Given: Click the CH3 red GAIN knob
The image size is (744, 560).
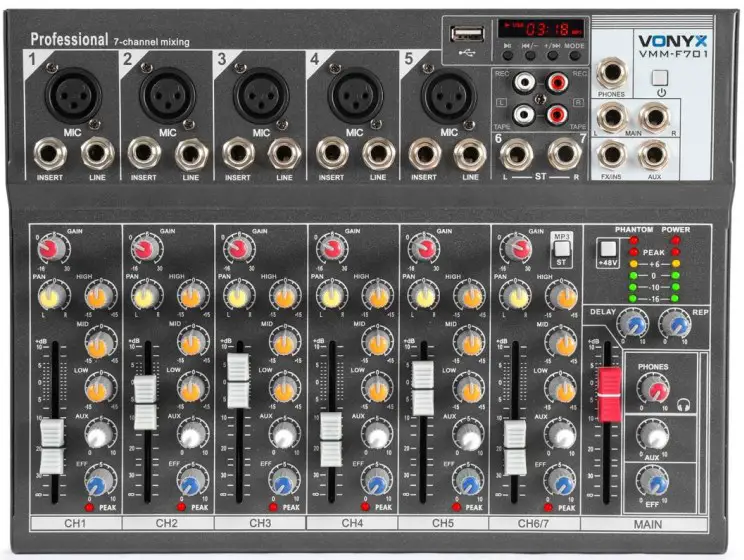Looking at the screenshot, I should [239, 248].
